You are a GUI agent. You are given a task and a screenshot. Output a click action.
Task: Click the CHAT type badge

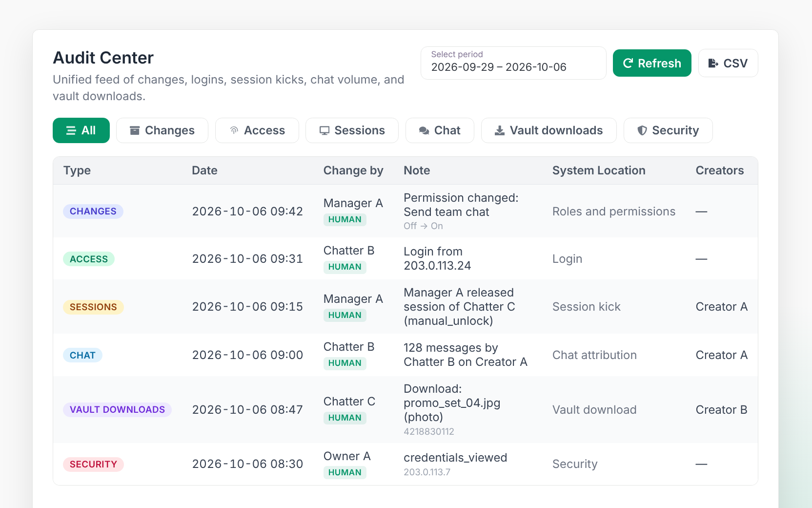point(82,355)
